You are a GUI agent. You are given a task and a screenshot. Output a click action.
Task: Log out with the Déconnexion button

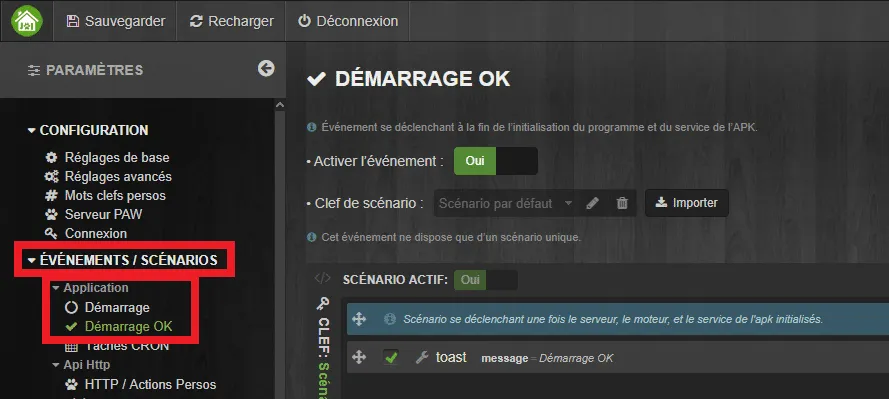pos(348,21)
